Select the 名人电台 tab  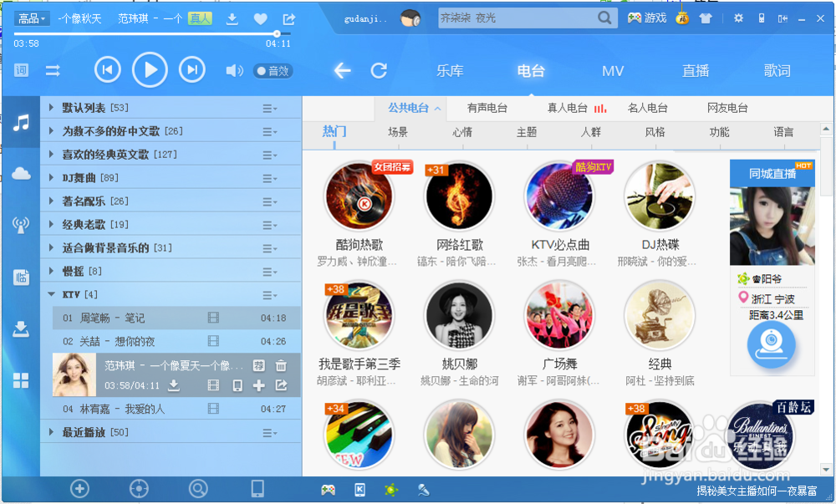pyautogui.click(x=647, y=108)
